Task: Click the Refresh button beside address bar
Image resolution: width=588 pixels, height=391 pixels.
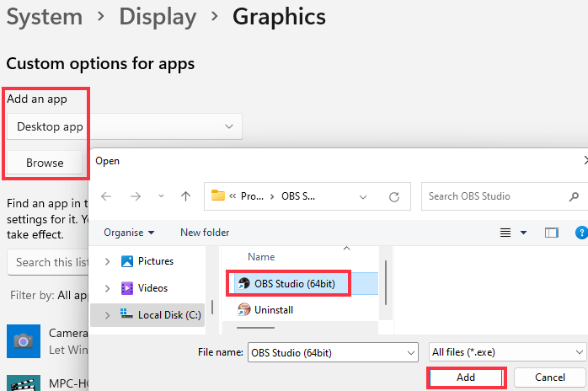Action: click(x=393, y=196)
